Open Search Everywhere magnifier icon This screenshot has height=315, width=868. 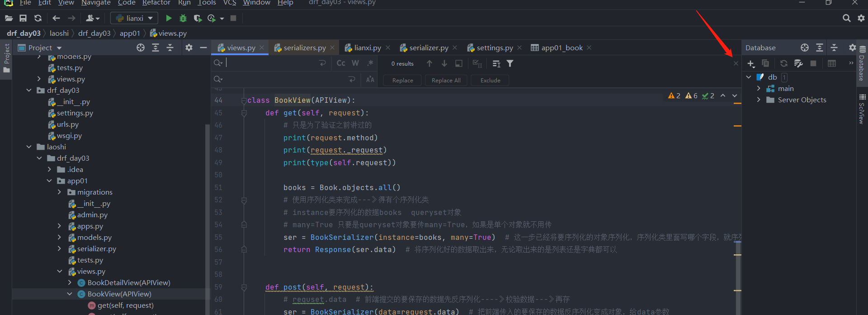[846, 18]
